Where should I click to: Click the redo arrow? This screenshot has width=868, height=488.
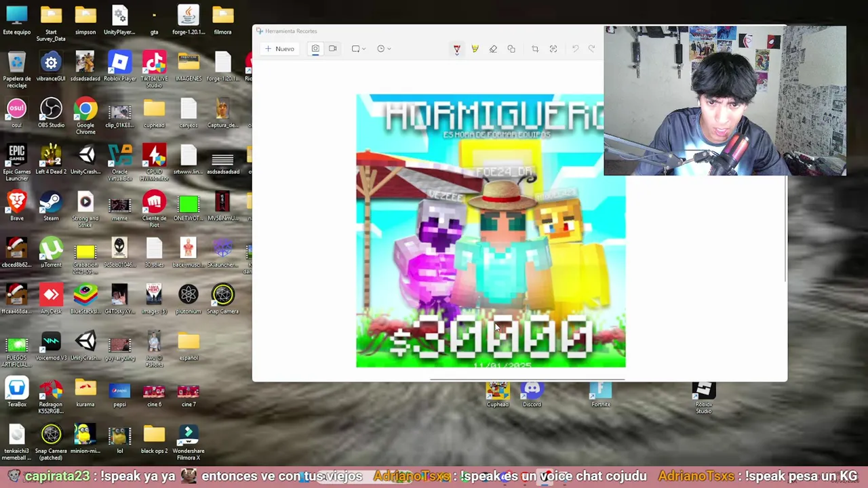[x=591, y=49]
